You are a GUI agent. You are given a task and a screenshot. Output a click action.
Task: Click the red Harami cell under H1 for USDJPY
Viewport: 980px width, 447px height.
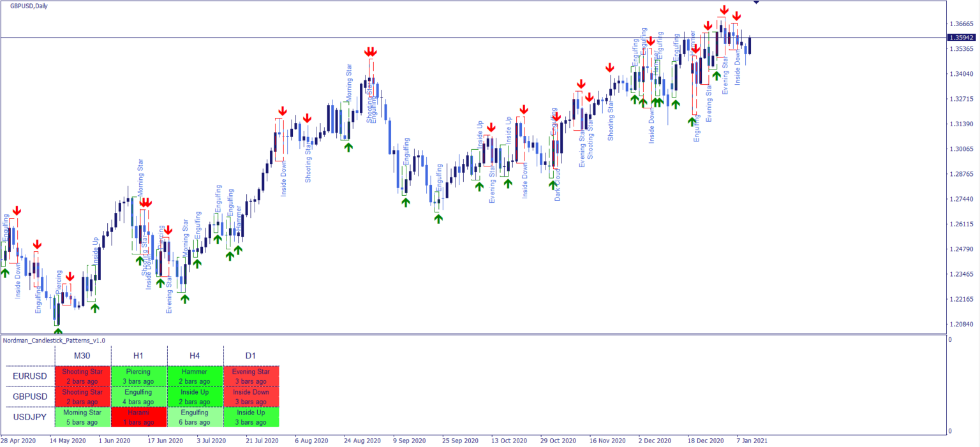click(138, 416)
